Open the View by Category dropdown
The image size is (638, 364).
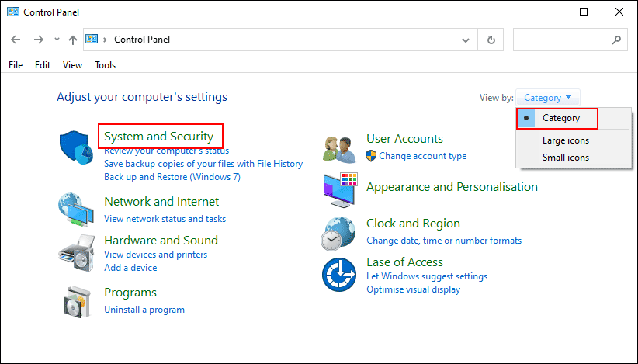548,98
